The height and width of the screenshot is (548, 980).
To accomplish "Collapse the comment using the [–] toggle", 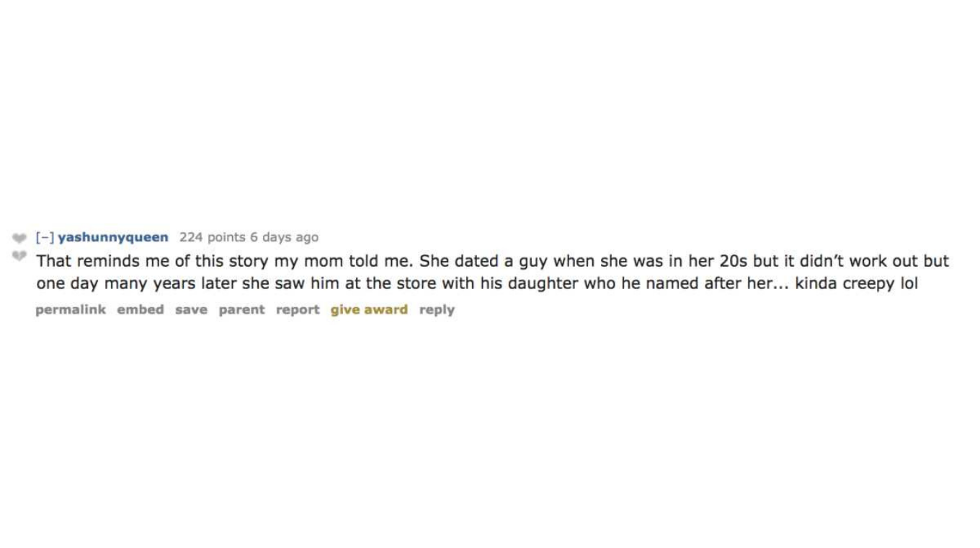I will point(45,237).
